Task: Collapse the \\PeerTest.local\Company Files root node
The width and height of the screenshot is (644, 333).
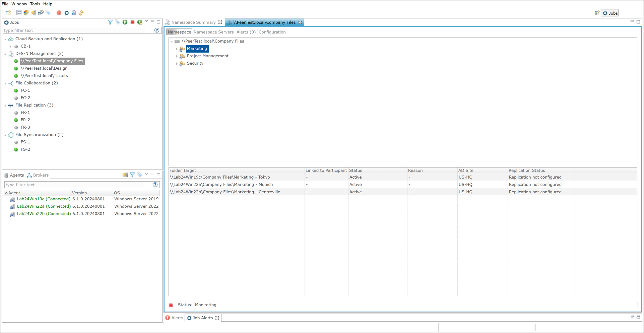Action: (172, 42)
